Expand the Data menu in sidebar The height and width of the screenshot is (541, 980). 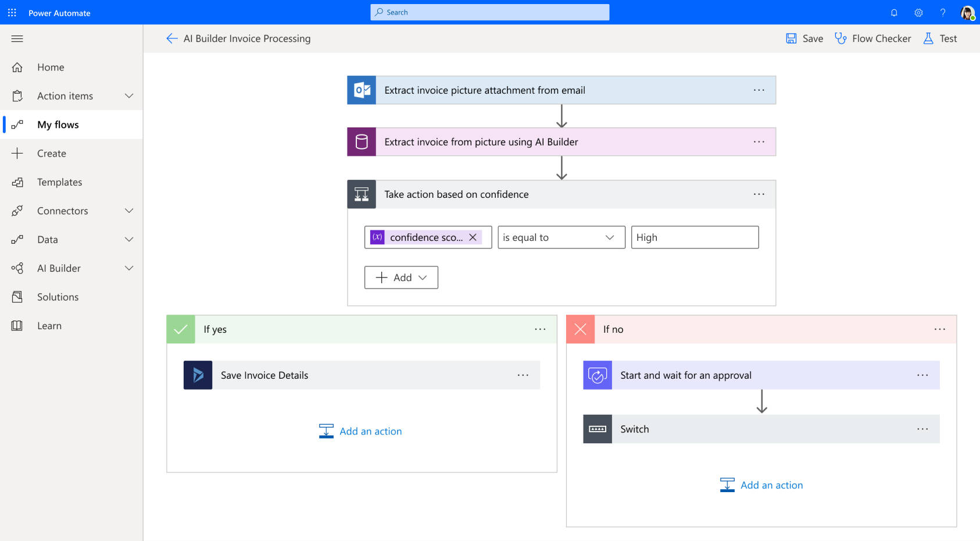pos(129,239)
